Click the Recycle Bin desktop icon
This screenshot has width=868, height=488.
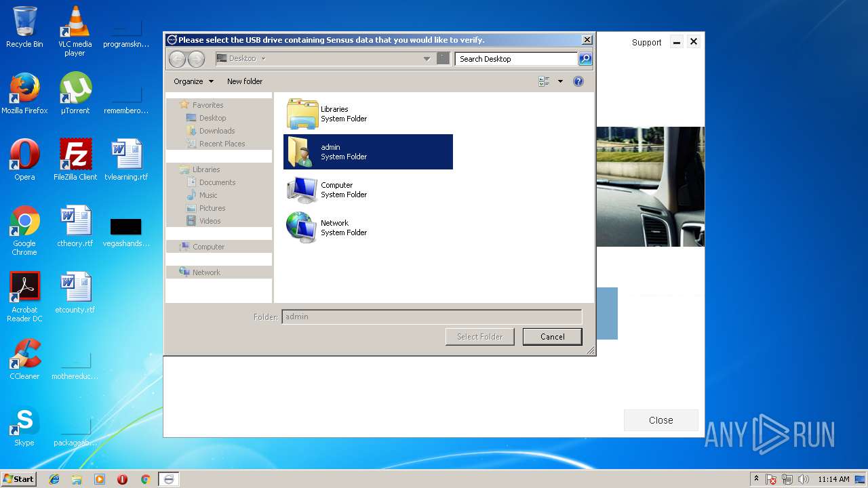tap(24, 27)
